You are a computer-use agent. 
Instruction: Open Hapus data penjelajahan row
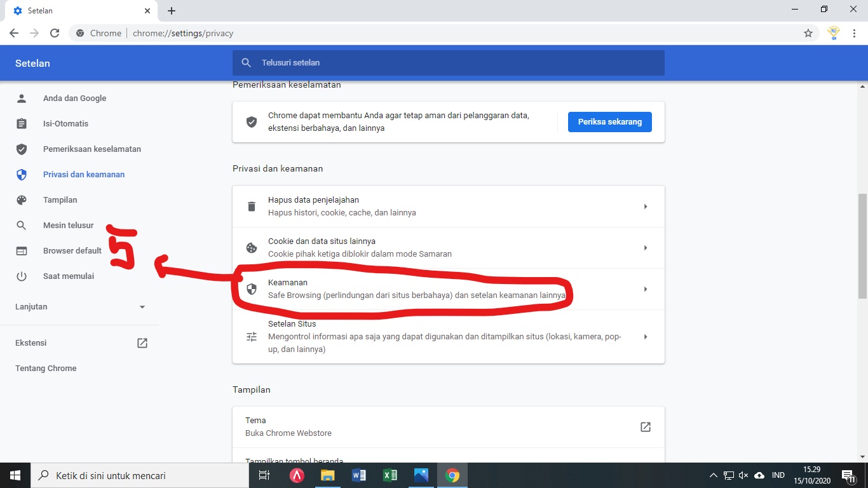click(449, 207)
